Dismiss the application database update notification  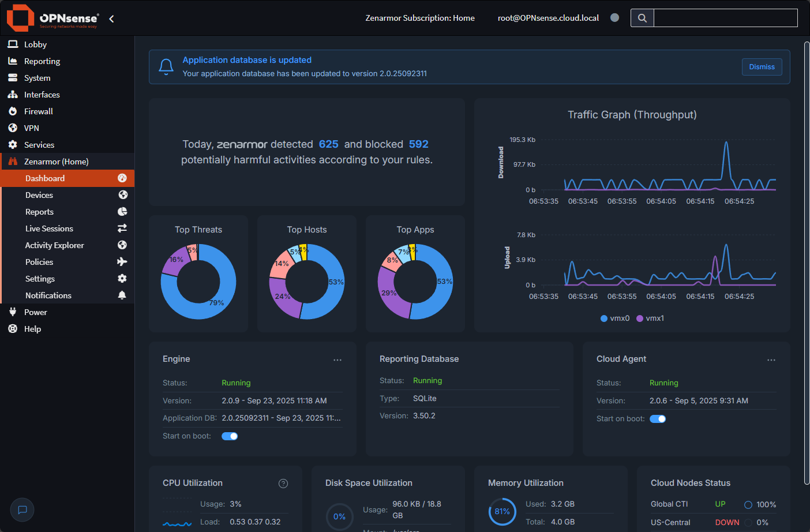click(x=762, y=66)
